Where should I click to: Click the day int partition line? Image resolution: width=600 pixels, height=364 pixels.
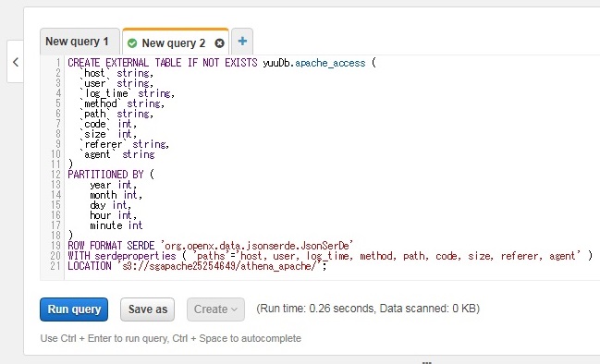click(111, 205)
